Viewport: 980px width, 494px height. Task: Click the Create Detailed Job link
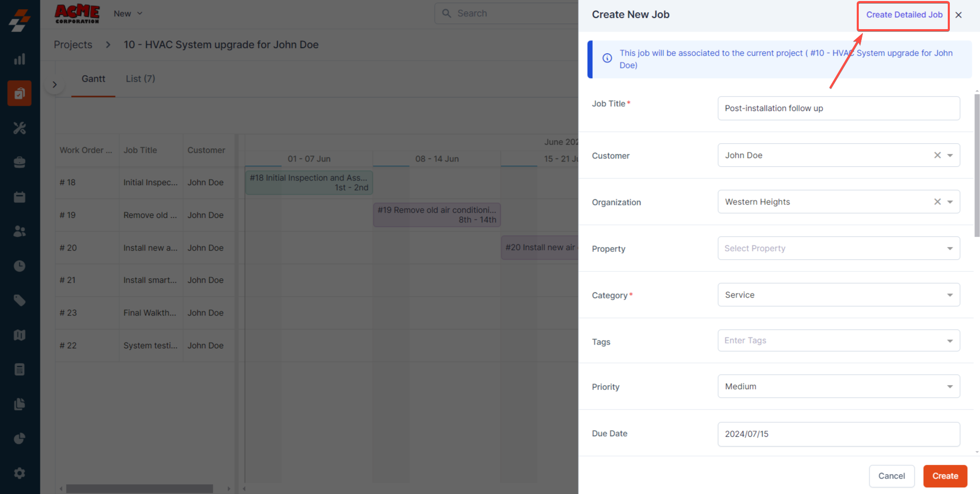[x=904, y=15]
